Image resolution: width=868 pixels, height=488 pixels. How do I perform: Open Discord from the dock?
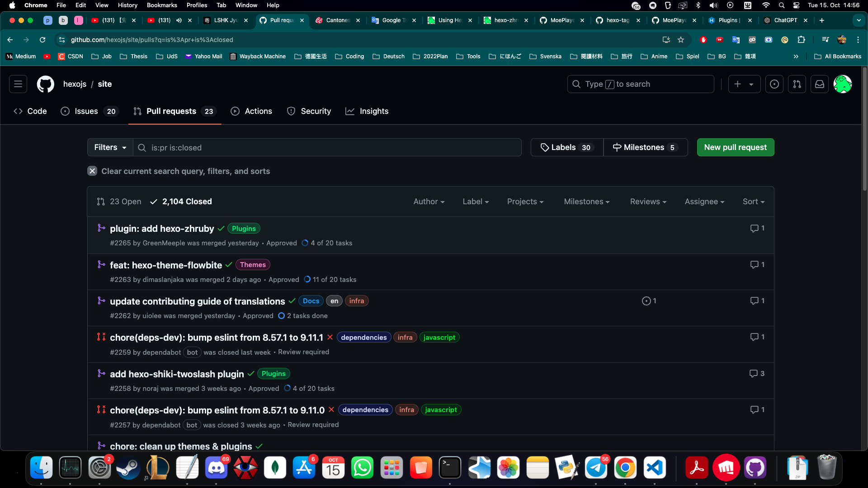pos(217,468)
